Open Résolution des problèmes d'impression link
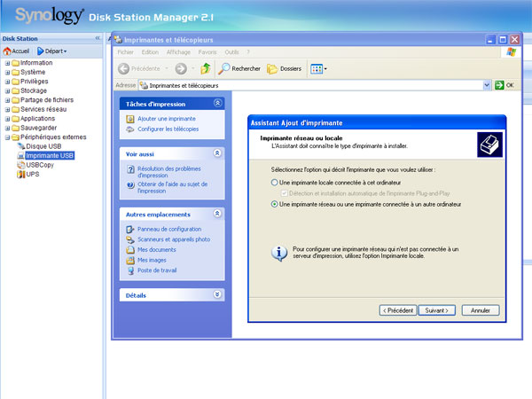532x399 pixels. point(169,172)
